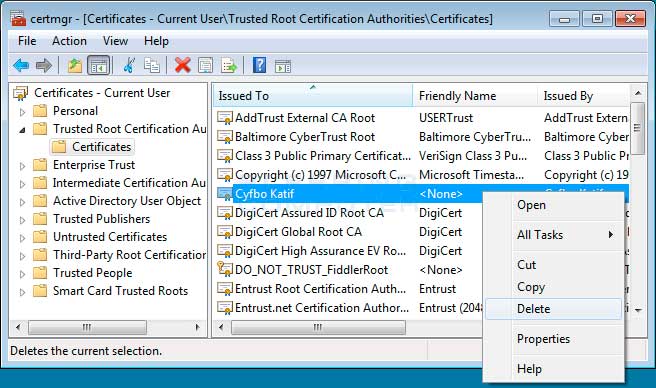Select the Class 3 Public Primary Certificate row

[x=422, y=156]
